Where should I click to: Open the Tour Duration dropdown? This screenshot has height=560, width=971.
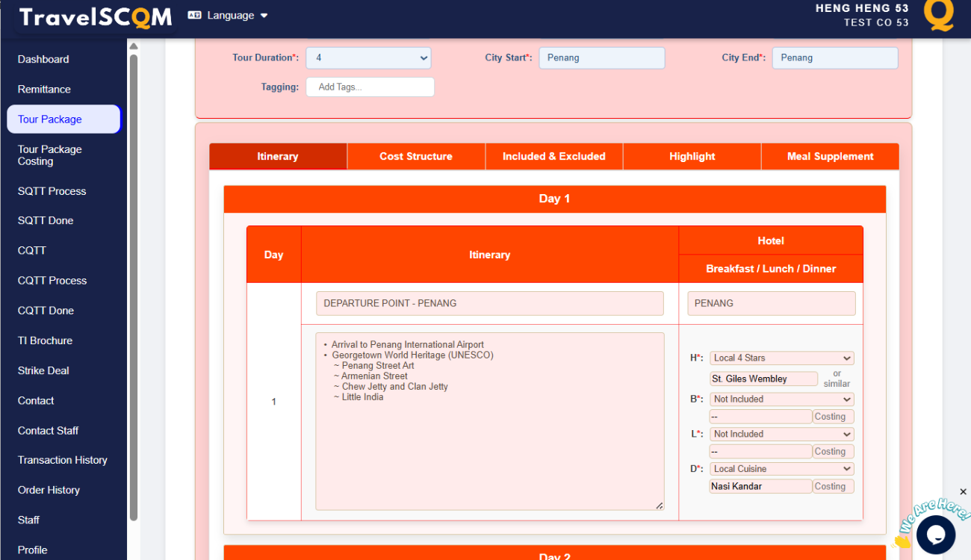point(368,58)
